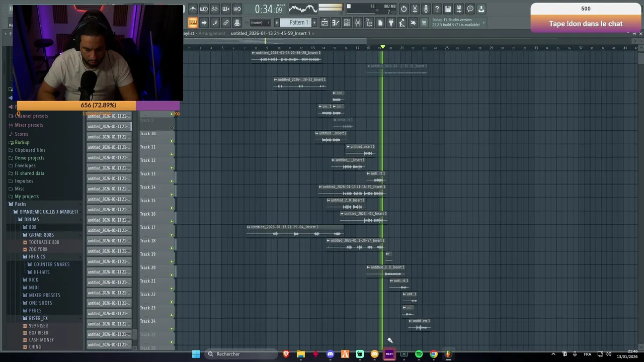This screenshot has width=644, height=362.
Task: Mute Track 14 with green light
Action: click(172, 195)
